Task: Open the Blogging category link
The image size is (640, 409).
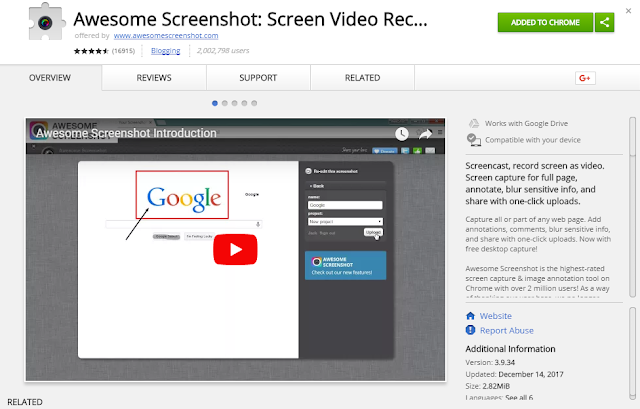Action: [x=165, y=51]
